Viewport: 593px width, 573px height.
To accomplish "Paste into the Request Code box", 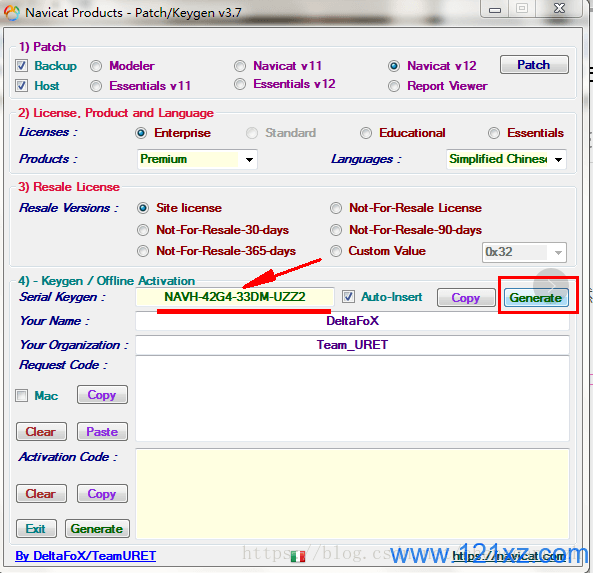I will (102, 432).
